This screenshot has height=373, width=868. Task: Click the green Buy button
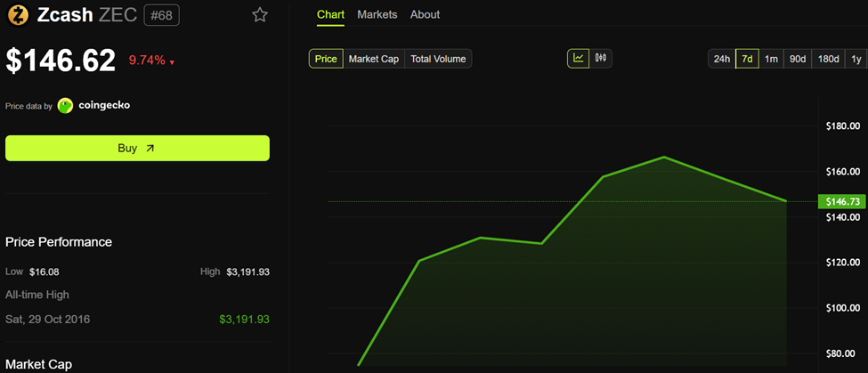(137, 149)
